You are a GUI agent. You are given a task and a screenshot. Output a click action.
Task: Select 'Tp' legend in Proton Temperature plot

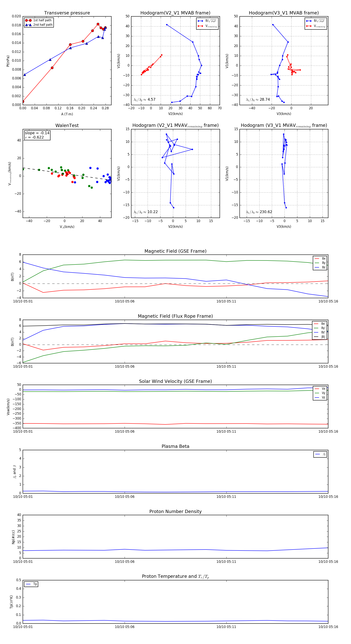tap(31, 584)
